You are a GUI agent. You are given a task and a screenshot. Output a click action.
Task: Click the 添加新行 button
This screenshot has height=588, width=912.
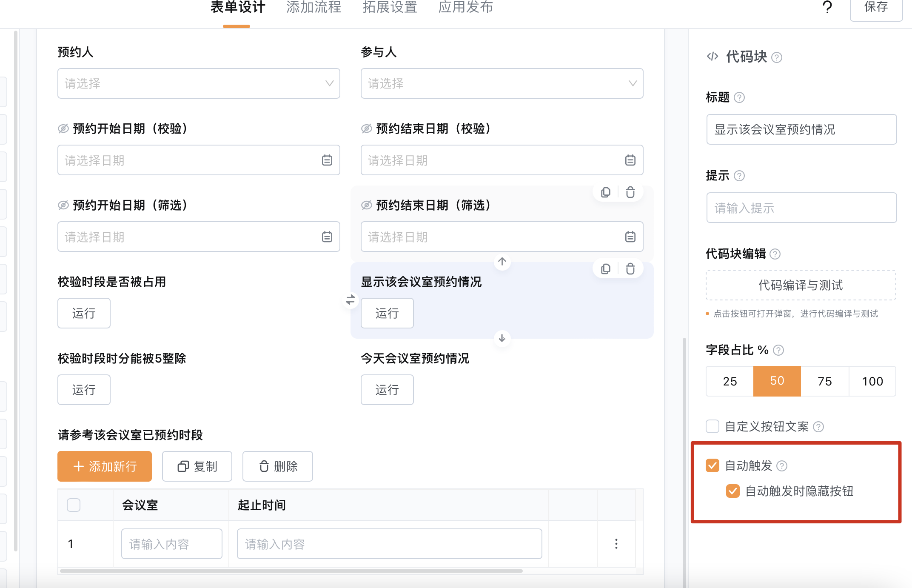(105, 466)
